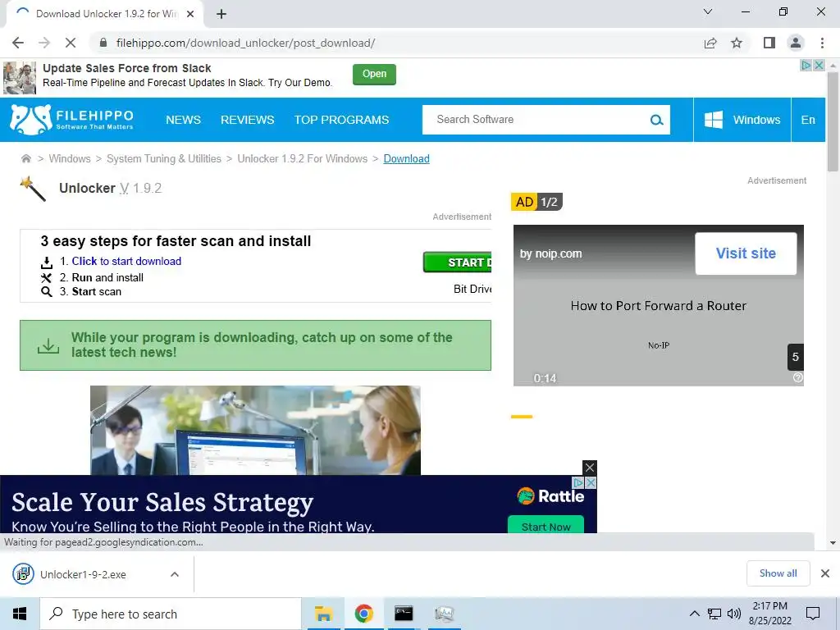Click the taskbar clock and date
The image size is (840, 630).
click(x=769, y=614)
